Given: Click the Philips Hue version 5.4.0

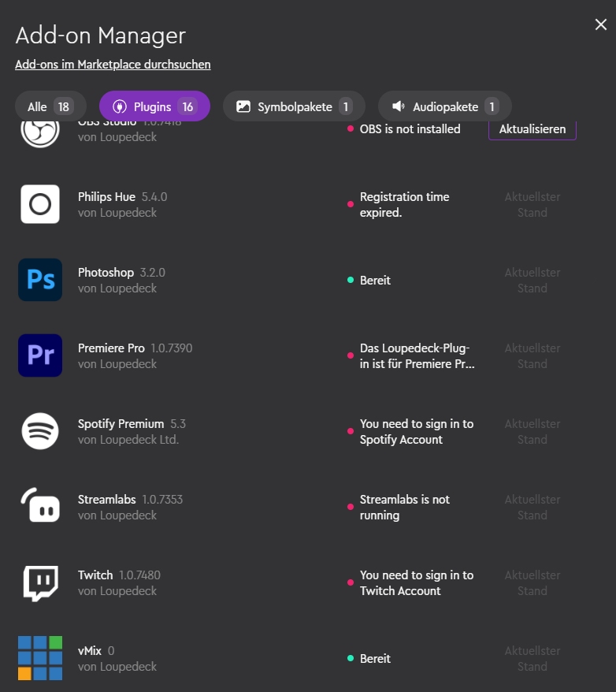Looking at the screenshot, I should (154, 197).
